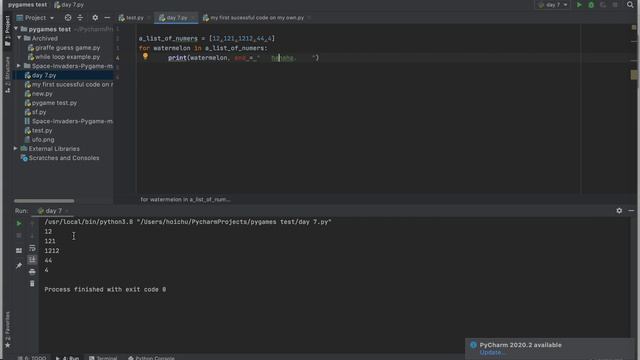This screenshot has height=360, width=640.
Task: Click the Structure vertical tool window button
Action: pos(7,75)
